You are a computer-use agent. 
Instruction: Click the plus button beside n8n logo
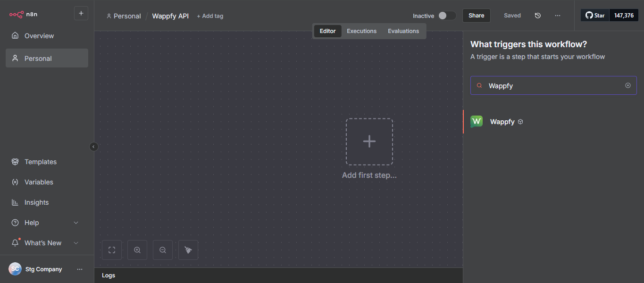(x=81, y=14)
